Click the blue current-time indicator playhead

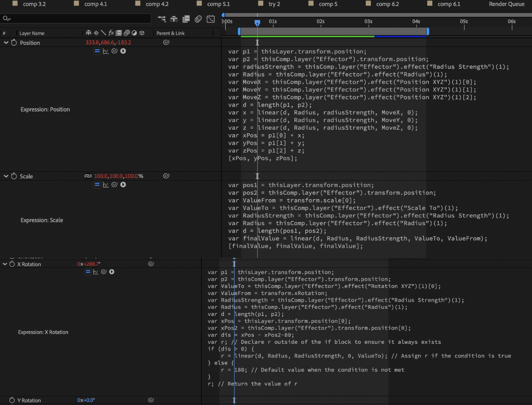coord(257,22)
